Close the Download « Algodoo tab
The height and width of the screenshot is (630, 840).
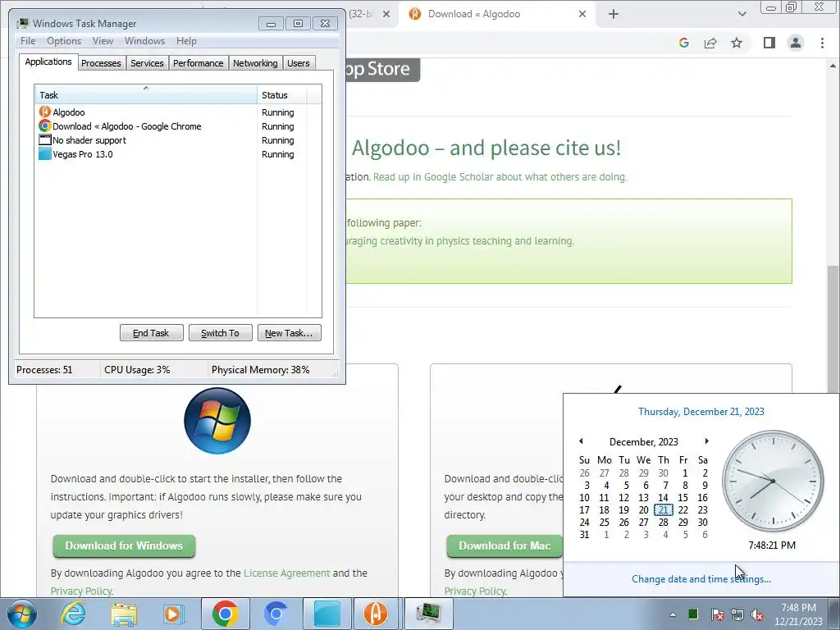pyautogui.click(x=582, y=14)
